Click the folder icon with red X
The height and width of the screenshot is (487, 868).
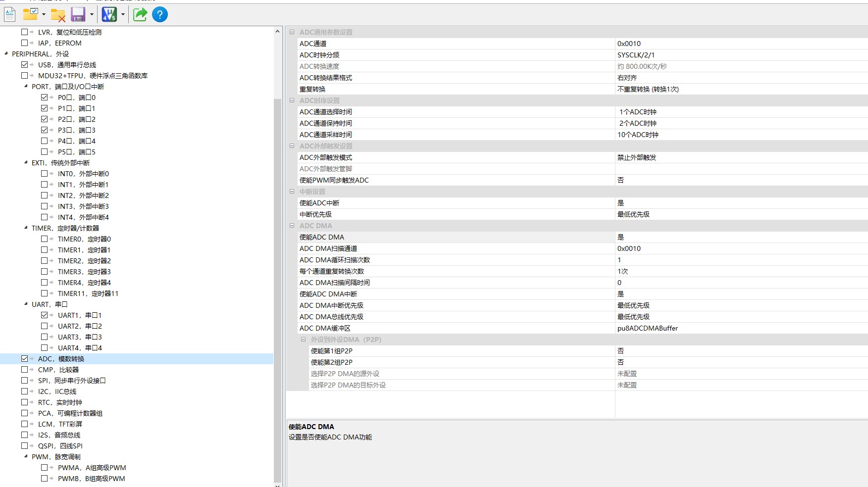click(x=58, y=15)
